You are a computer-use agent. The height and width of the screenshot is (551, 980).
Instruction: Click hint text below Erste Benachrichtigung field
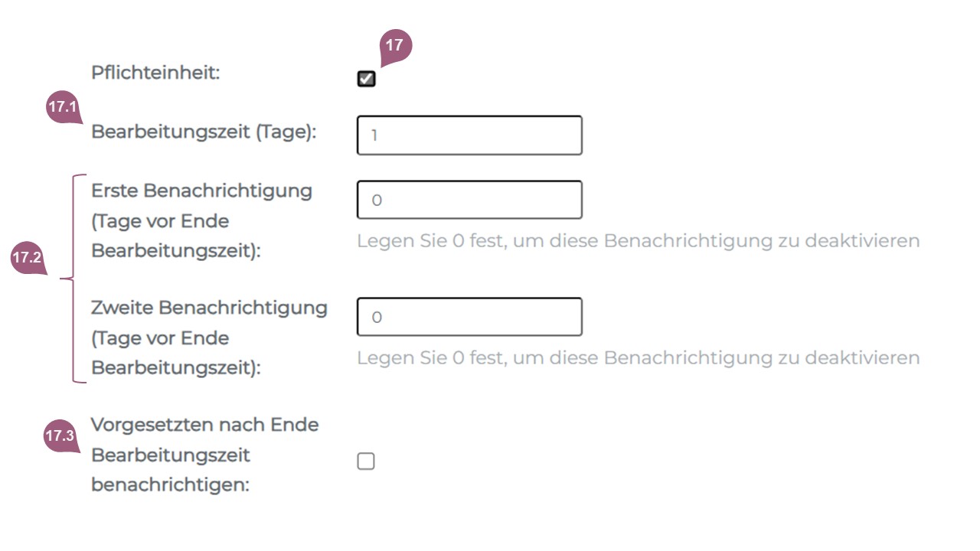coord(638,241)
